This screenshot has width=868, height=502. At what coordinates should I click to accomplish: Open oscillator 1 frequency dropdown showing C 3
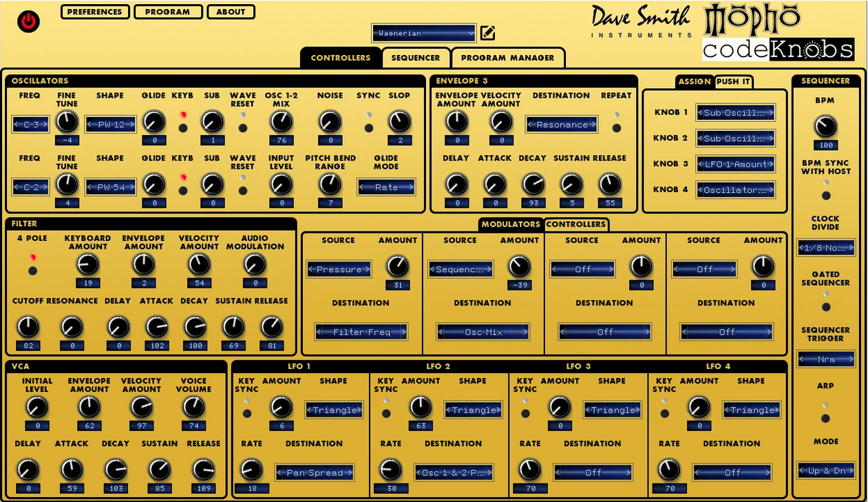pos(31,125)
